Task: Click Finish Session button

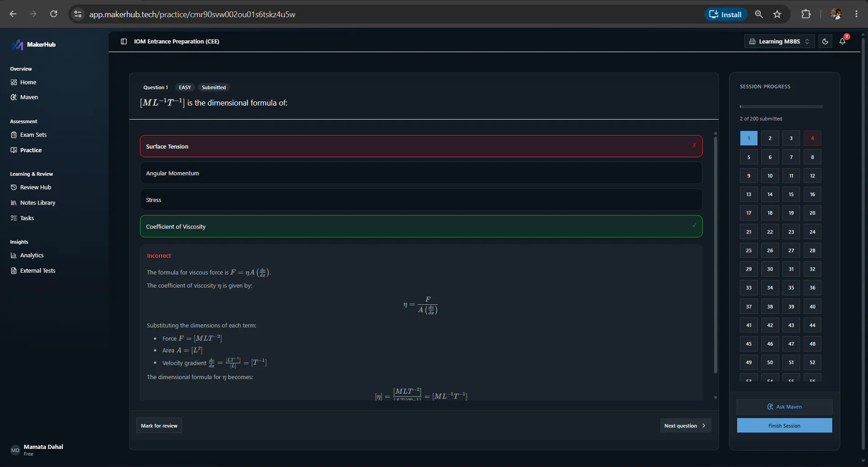Action: [784, 425]
